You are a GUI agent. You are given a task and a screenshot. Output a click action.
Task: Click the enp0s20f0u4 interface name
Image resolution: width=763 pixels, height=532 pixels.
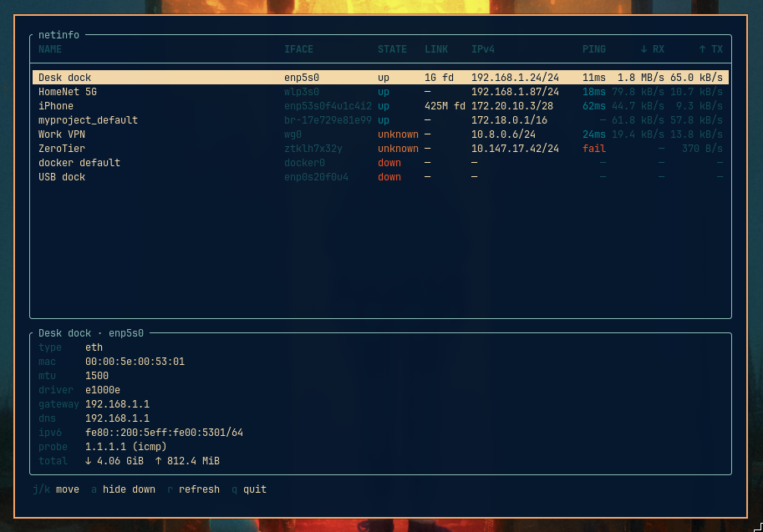click(x=316, y=177)
